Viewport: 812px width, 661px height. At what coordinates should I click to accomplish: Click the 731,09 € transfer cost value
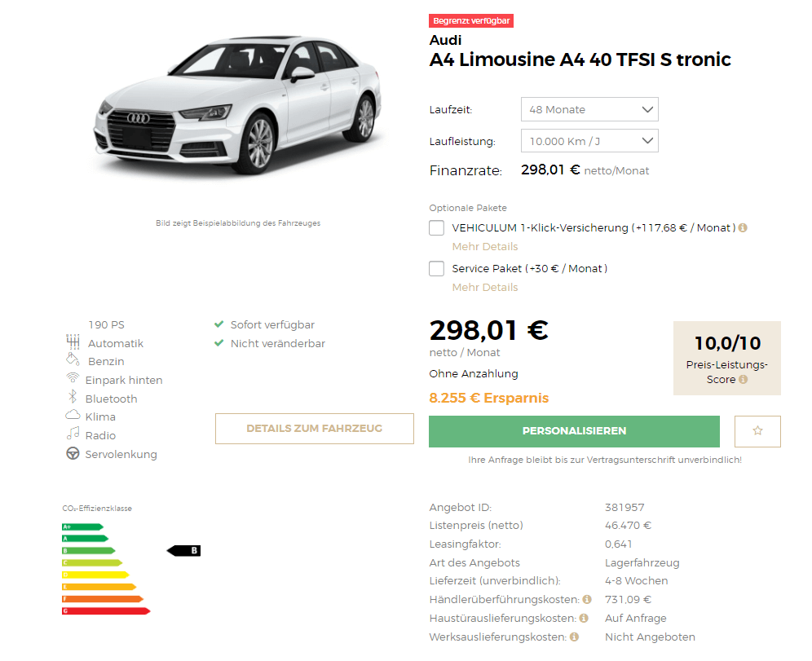pyautogui.click(x=629, y=599)
